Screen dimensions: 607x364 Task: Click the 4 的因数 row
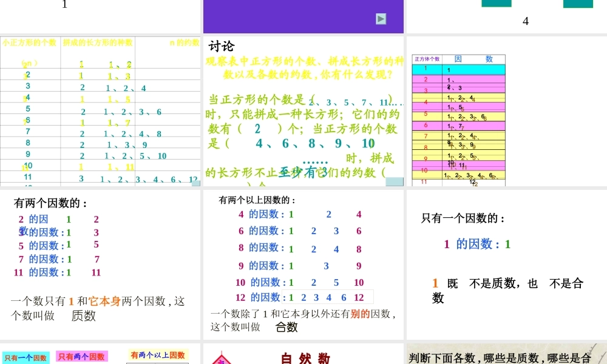[300, 214]
